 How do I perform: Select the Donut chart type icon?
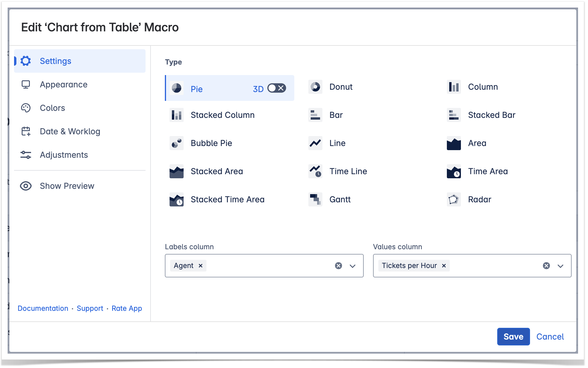[x=315, y=87]
